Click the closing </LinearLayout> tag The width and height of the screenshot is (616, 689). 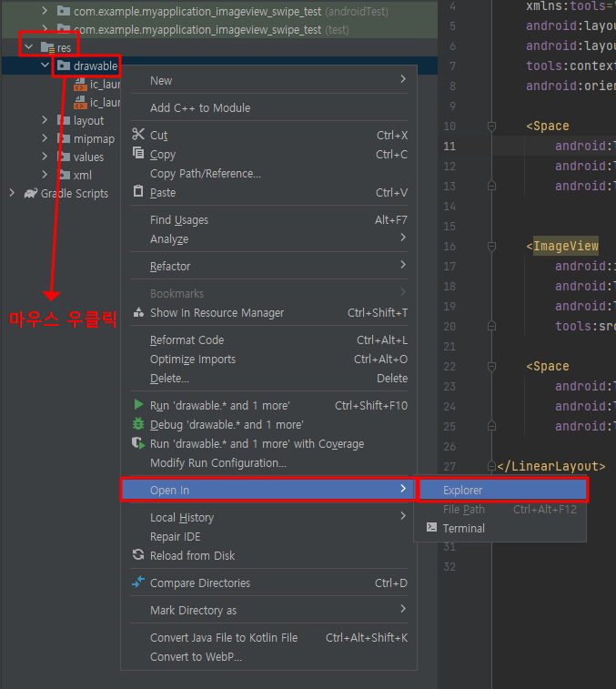[x=551, y=466]
